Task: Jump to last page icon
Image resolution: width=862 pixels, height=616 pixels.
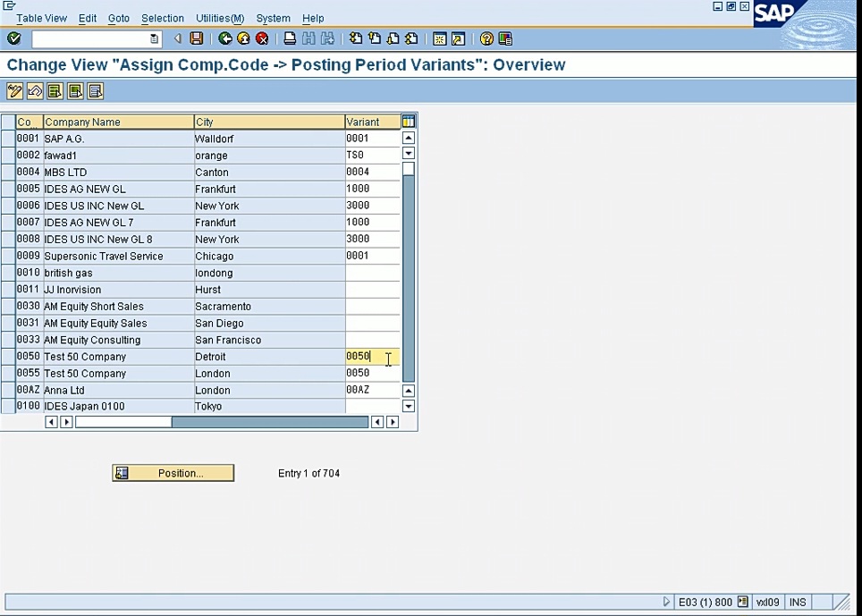Action: pyautogui.click(x=411, y=38)
